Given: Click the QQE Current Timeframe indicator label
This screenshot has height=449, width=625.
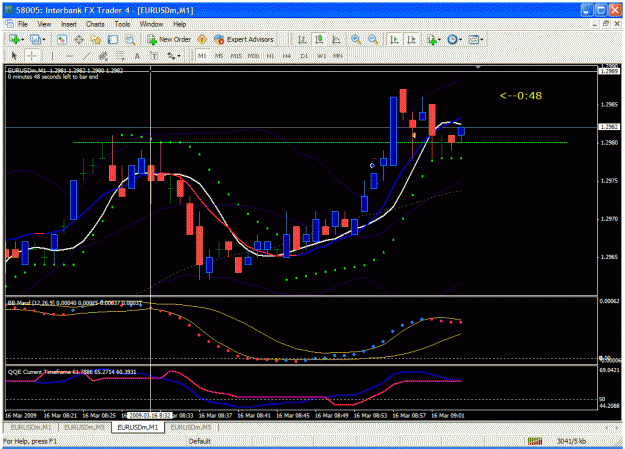Looking at the screenshot, I should coord(72,372).
